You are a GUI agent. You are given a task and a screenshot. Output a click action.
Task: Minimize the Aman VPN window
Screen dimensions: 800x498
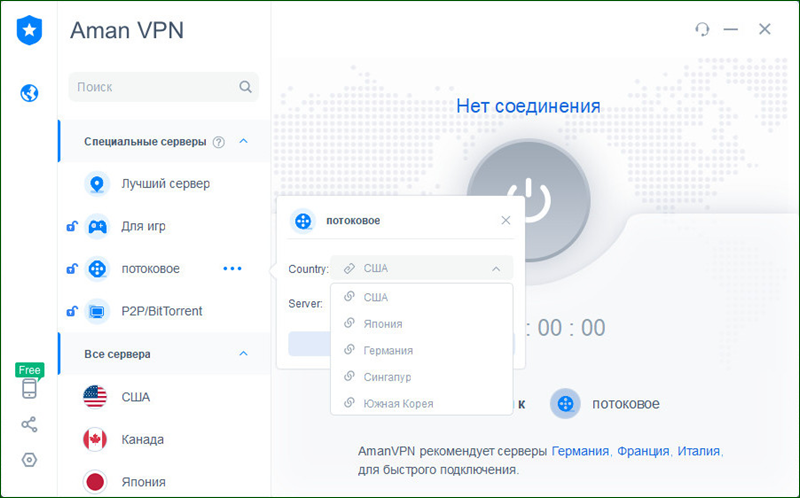tap(731, 29)
